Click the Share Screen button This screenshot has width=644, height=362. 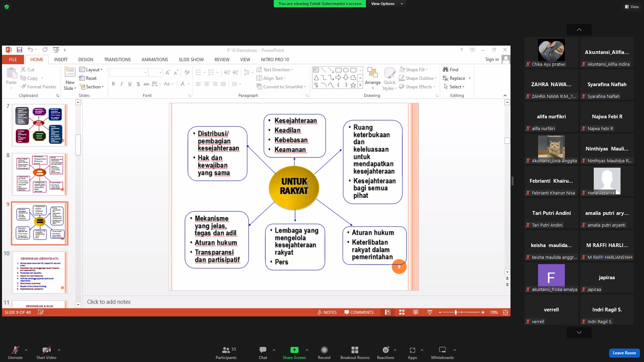click(x=294, y=353)
